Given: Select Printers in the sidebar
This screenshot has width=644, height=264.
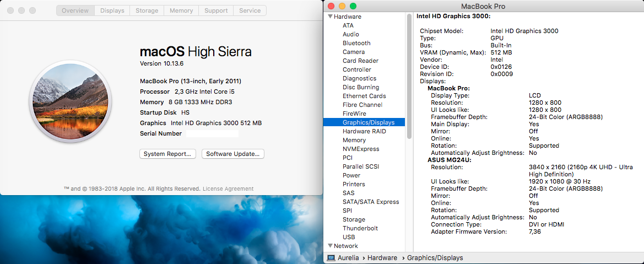Looking at the screenshot, I should click(354, 184).
